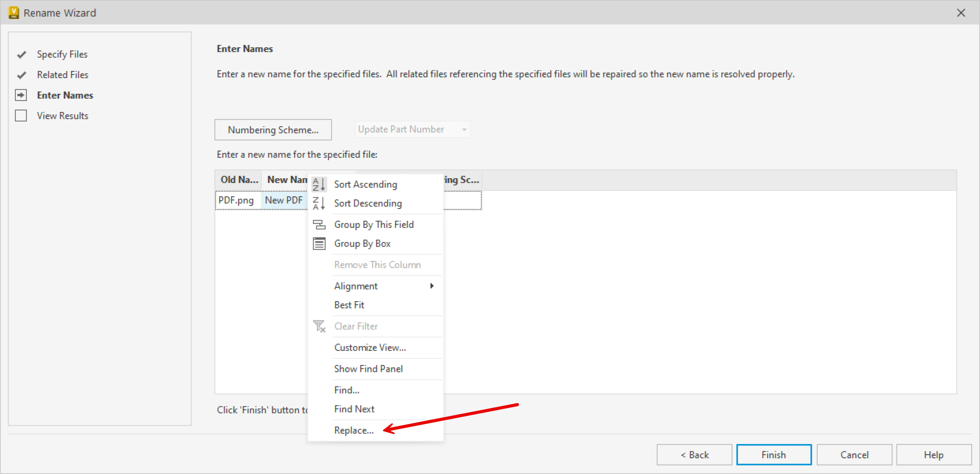Click the Sort Descending ZA icon
Image resolution: width=980 pixels, height=474 pixels.
coord(319,203)
